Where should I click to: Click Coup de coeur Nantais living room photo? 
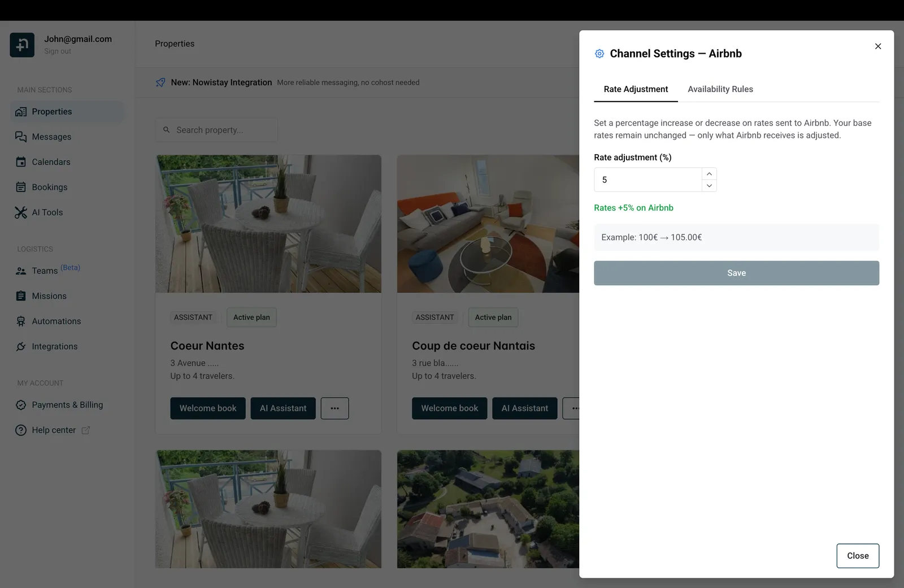click(x=488, y=224)
